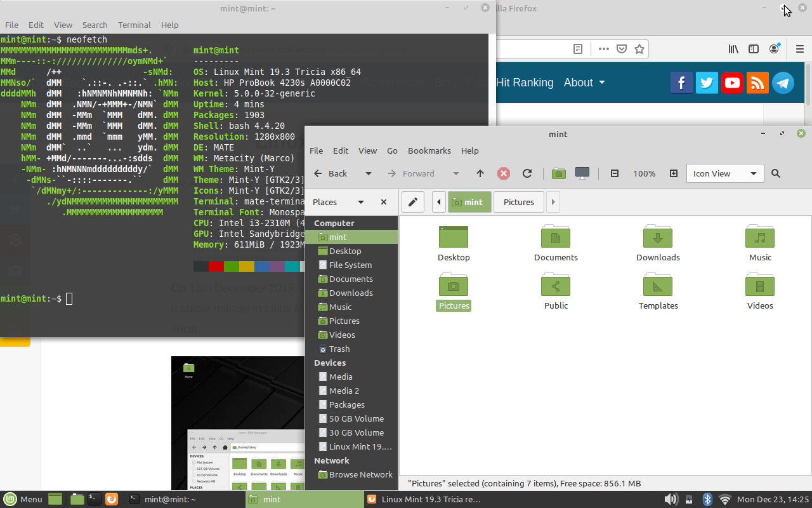Open the Bookmarks menu in Caja
Image resolution: width=812 pixels, height=508 pixels.
[x=429, y=150]
